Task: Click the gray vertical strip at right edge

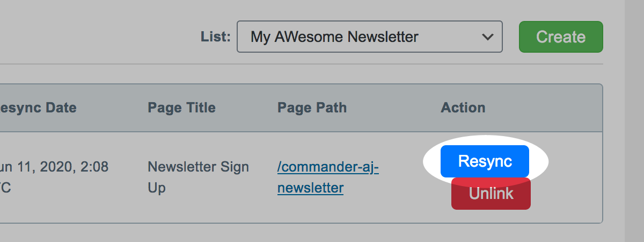Action: pos(634,121)
